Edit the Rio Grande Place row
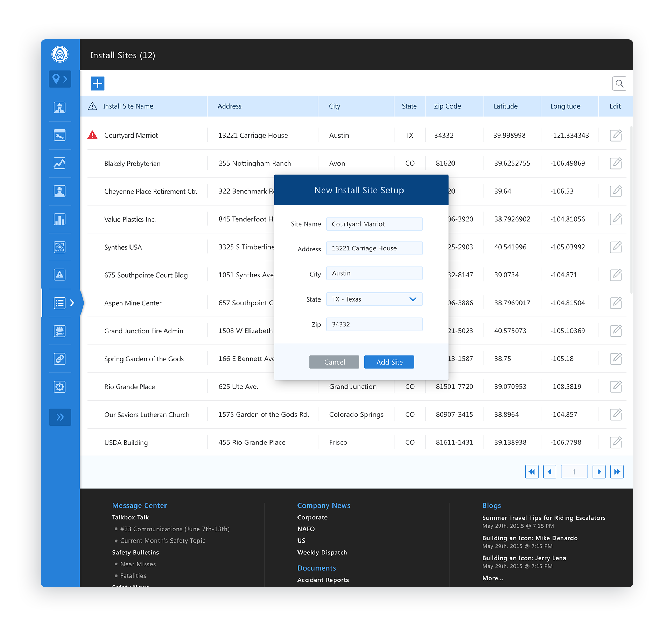Image resolution: width=672 pixels, height=628 pixels. 616,386
